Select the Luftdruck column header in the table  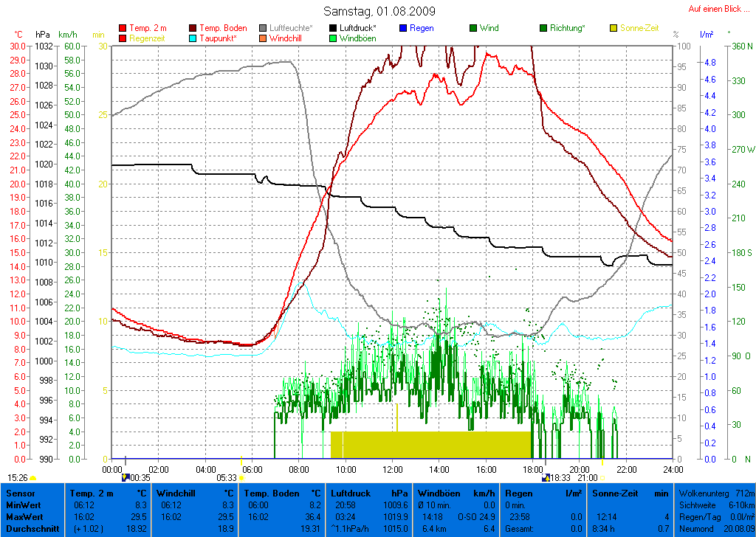tap(369, 493)
